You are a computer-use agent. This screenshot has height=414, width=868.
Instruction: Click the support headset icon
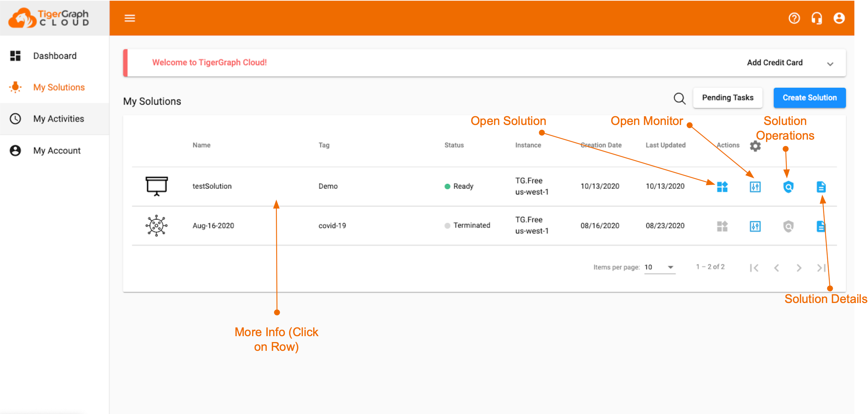tap(817, 18)
